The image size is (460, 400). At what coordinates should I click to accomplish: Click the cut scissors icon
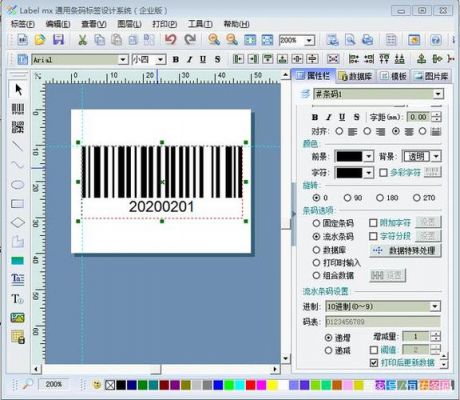82,40
